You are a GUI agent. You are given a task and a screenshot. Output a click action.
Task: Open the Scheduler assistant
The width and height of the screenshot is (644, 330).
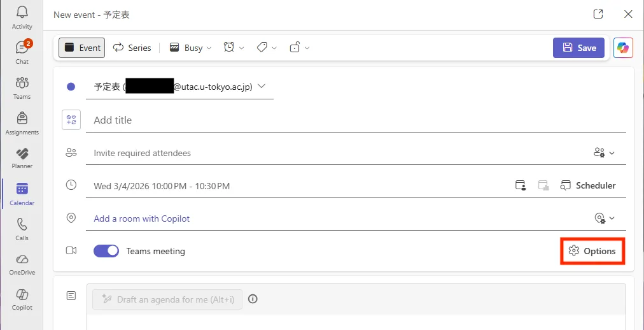[x=588, y=185]
